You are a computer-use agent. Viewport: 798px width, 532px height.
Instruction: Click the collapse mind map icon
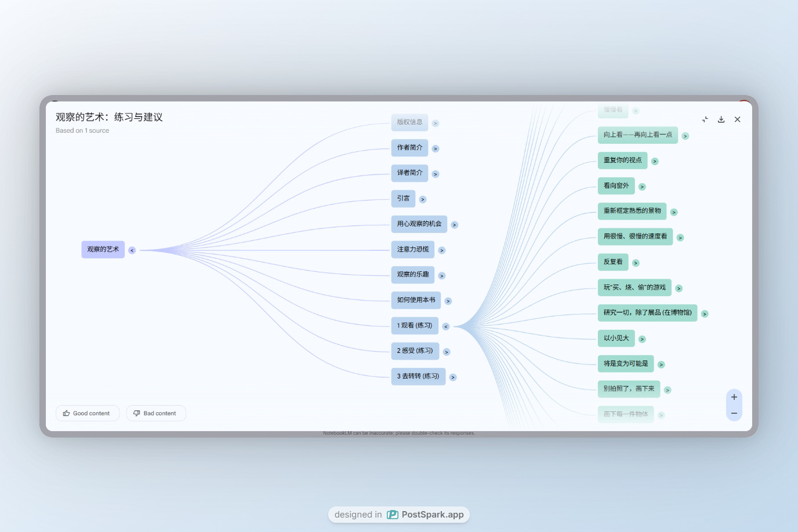pos(705,119)
